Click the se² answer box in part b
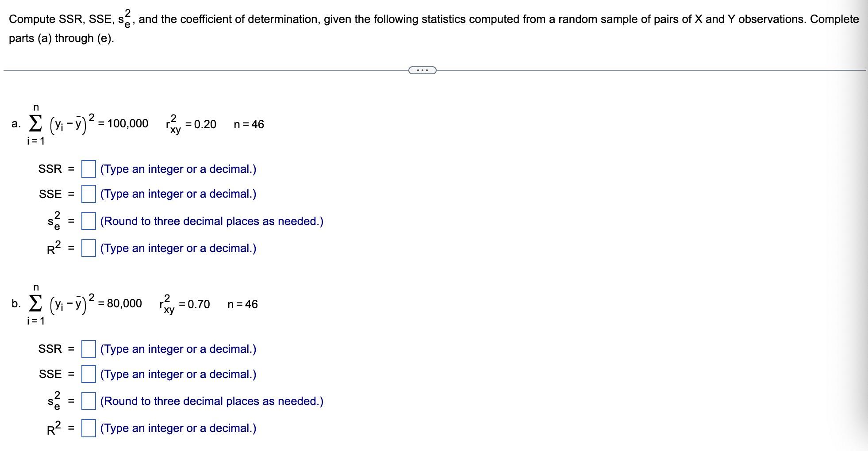 click(x=88, y=401)
